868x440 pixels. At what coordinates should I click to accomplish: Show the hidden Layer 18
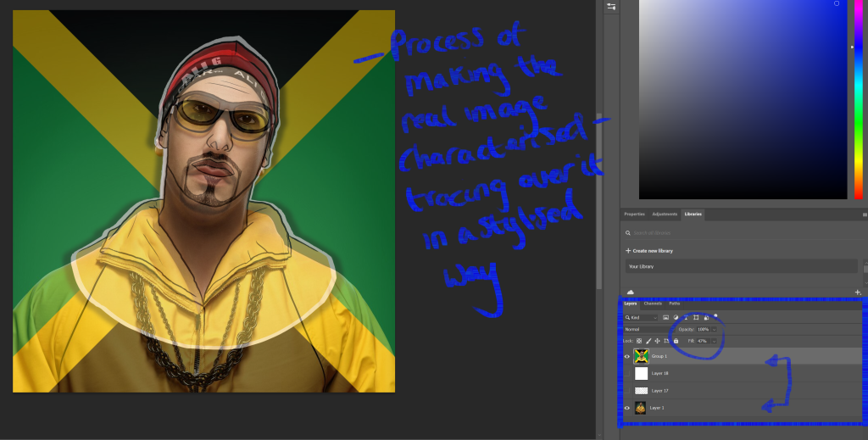(627, 373)
